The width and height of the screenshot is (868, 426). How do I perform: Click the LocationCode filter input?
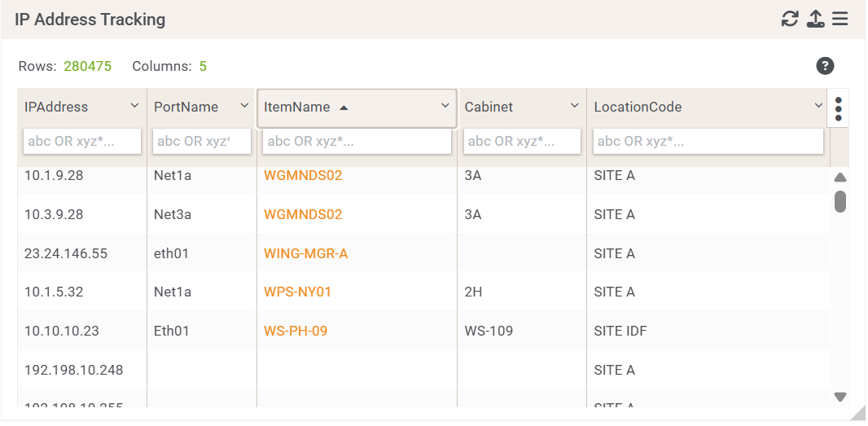(708, 141)
